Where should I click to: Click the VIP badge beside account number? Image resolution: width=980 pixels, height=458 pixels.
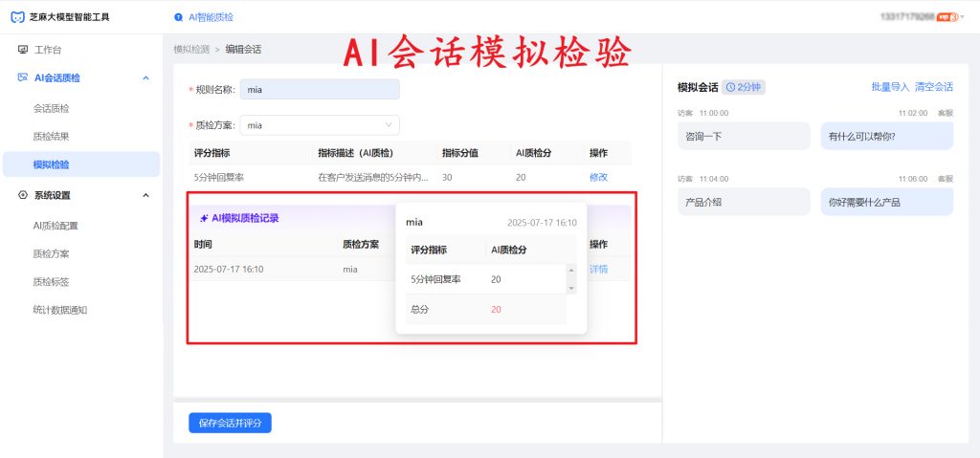click(x=948, y=16)
